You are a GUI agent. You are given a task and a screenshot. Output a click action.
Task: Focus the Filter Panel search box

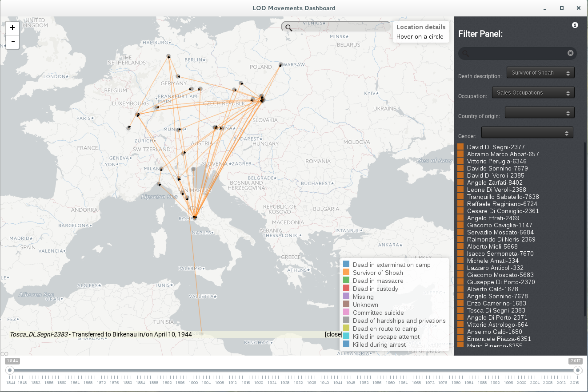tap(517, 53)
